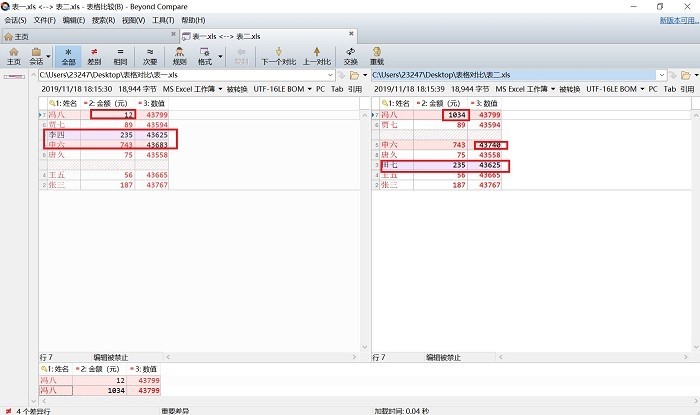Expand the left browse folder dropdown arrow

[x=365, y=75]
